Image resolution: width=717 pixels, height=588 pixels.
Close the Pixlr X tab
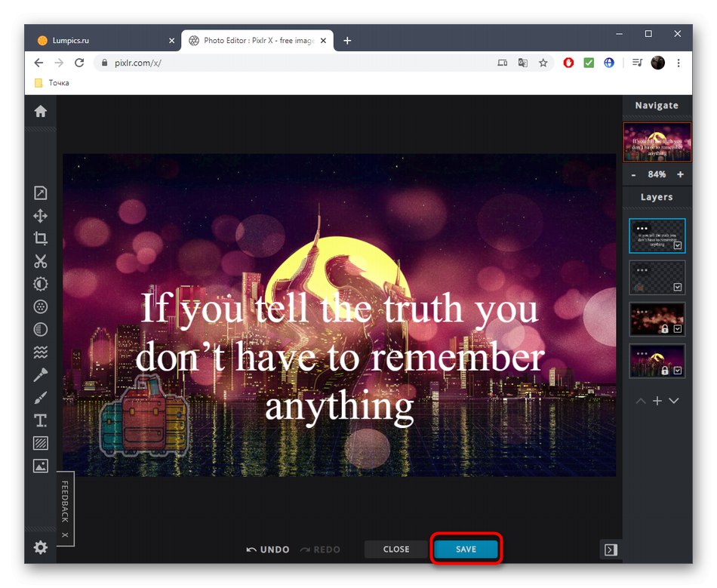click(323, 41)
